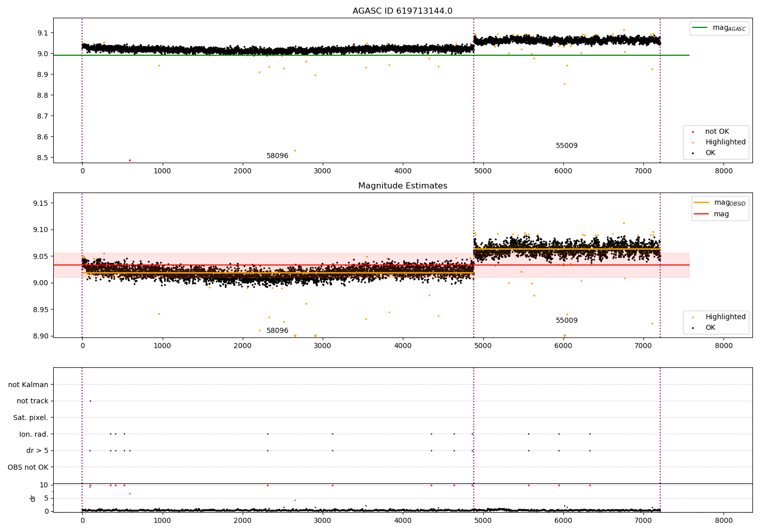Screen dimensions: 760x532
Task: Click the 55009 label in the AGASC plot
Action: [566, 146]
